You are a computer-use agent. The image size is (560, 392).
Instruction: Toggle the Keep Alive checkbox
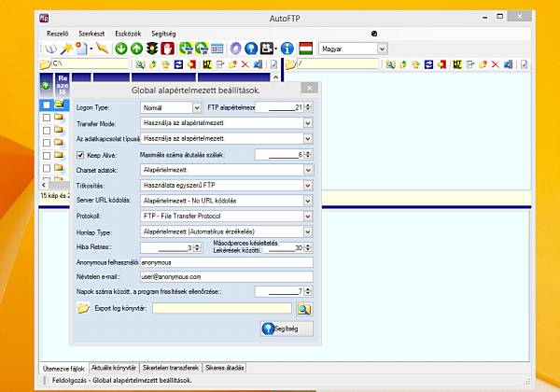coord(81,155)
